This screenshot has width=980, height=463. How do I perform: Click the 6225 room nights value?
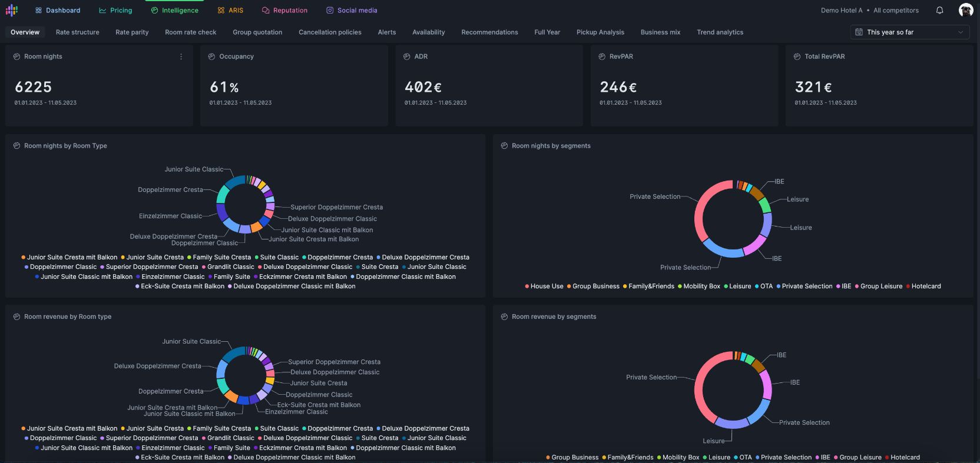coord(34,87)
